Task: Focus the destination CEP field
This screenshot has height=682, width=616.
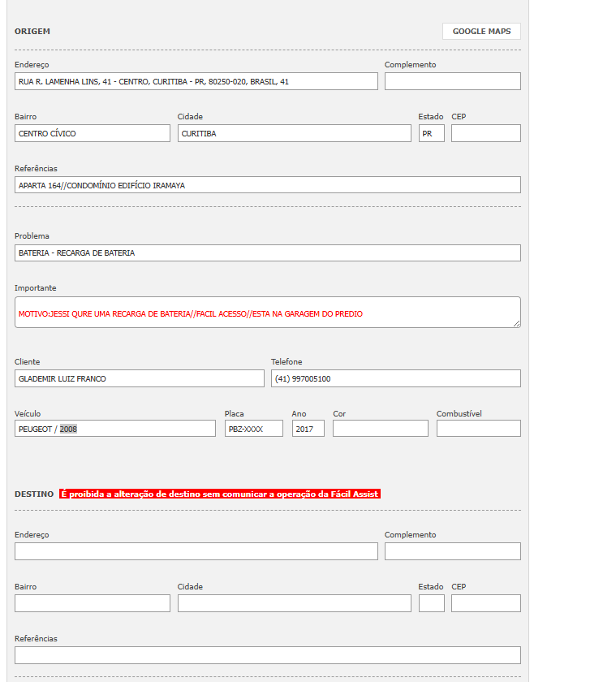Action: click(486, 603)
